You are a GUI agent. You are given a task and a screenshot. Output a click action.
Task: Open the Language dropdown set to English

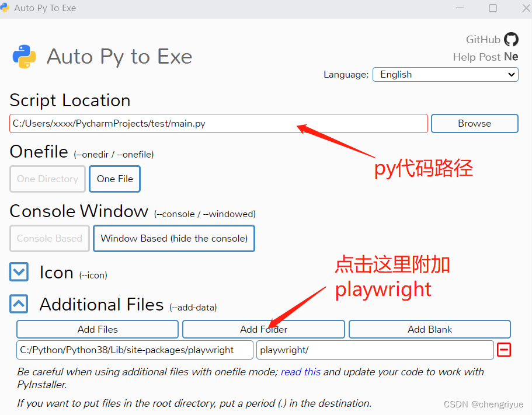[445, 74]
